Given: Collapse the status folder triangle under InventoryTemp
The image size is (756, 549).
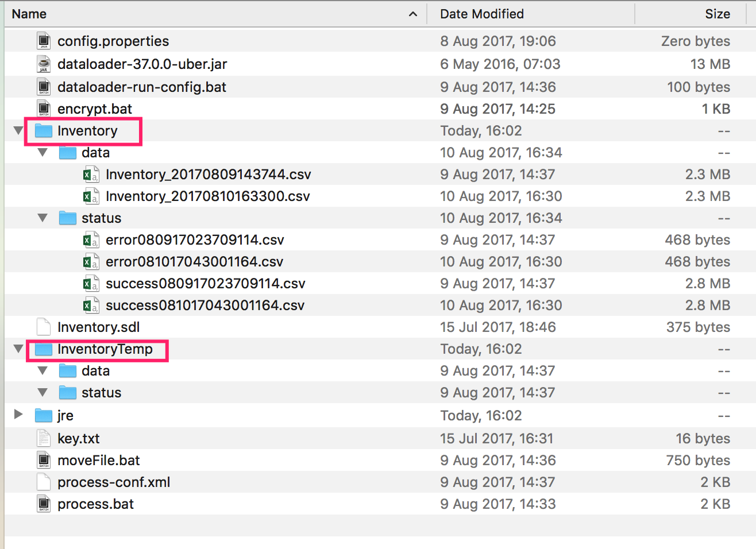Looking at the screenshot, I should click(x=43, y=393).
